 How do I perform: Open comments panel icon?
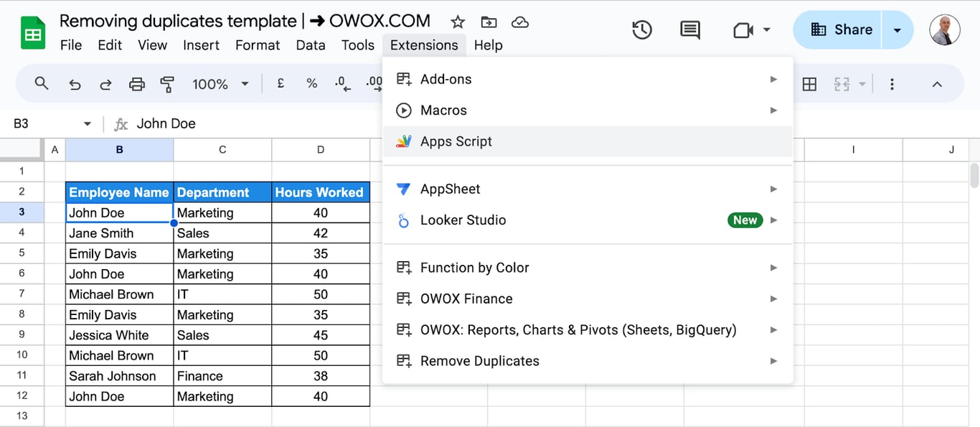tap(690, 29)
